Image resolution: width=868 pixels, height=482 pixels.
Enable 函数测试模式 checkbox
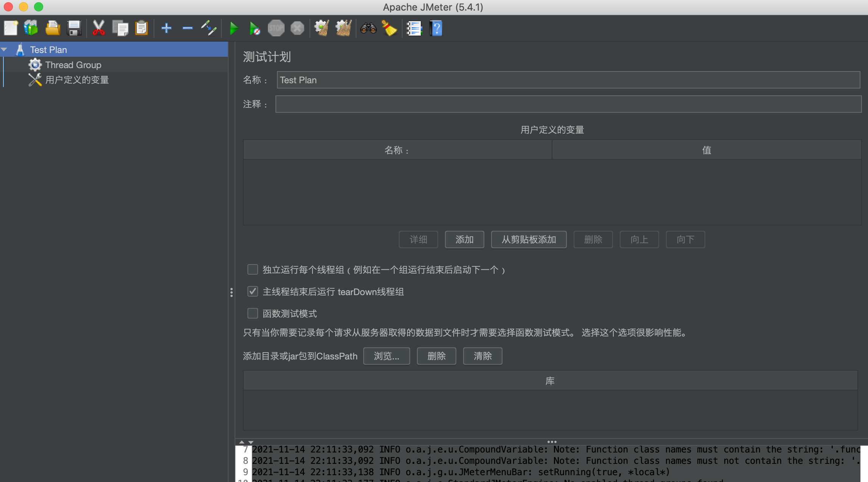click(252, 313)
